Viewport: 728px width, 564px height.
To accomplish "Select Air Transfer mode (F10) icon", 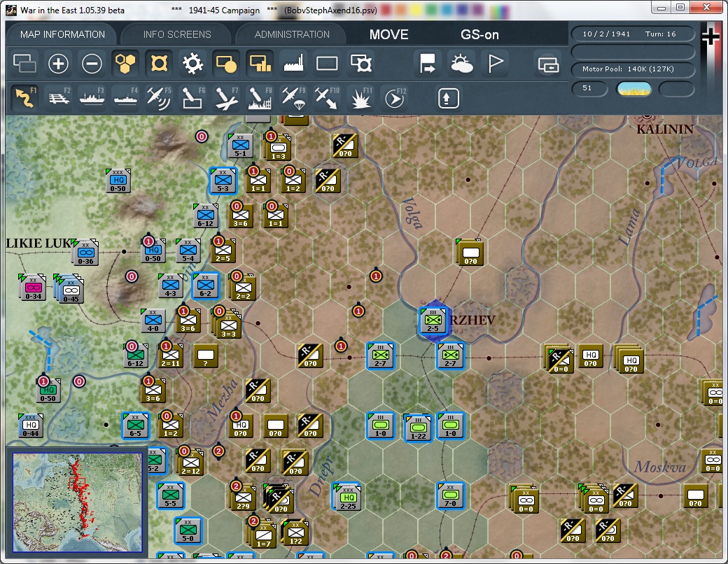I will coord(327,97).
